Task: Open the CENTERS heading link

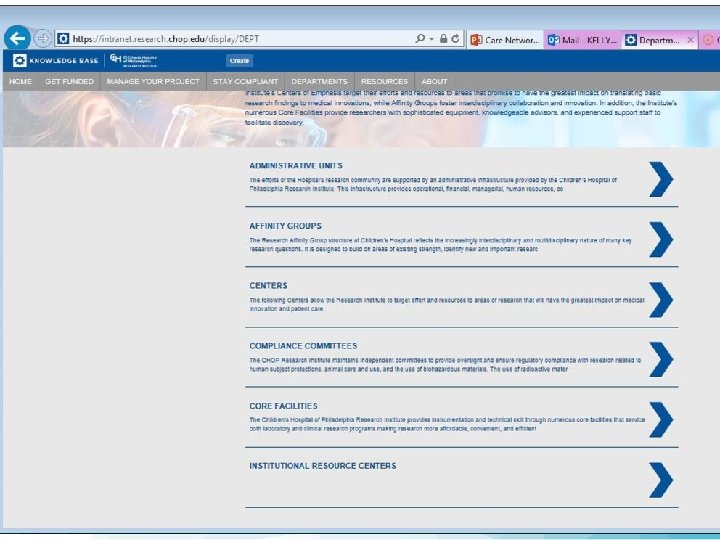Action: click(x=268, y=286)
